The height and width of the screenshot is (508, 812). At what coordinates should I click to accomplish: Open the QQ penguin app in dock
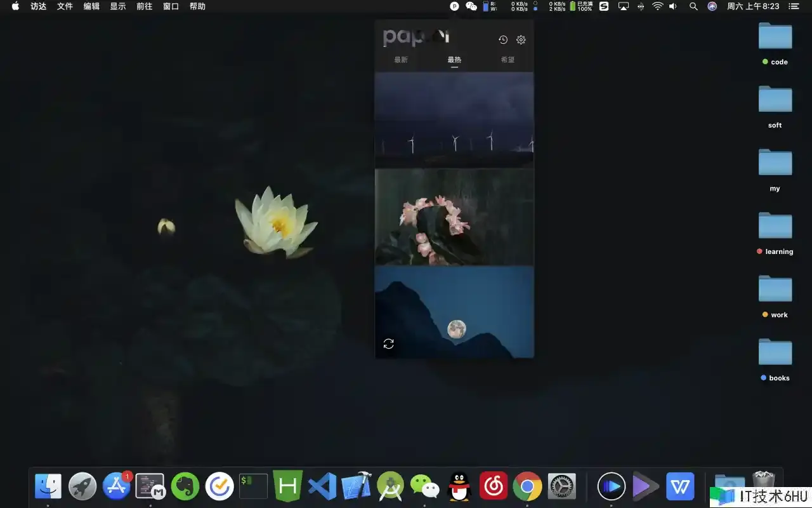coord(459,487)
